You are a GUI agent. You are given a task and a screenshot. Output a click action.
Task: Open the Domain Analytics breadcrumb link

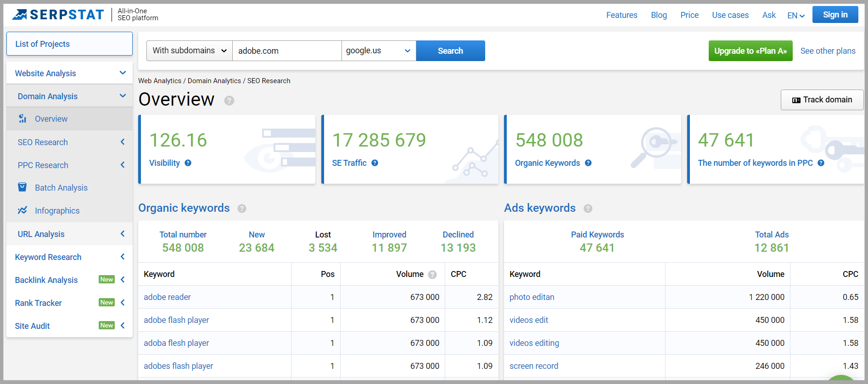[214, 81]
